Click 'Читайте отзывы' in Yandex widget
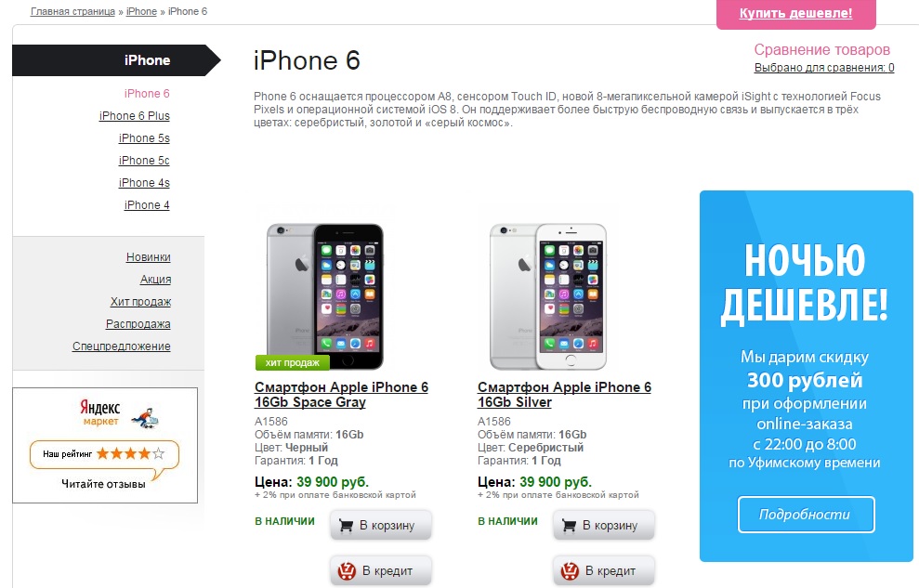The image size is (919, 588). pos(103,484)
